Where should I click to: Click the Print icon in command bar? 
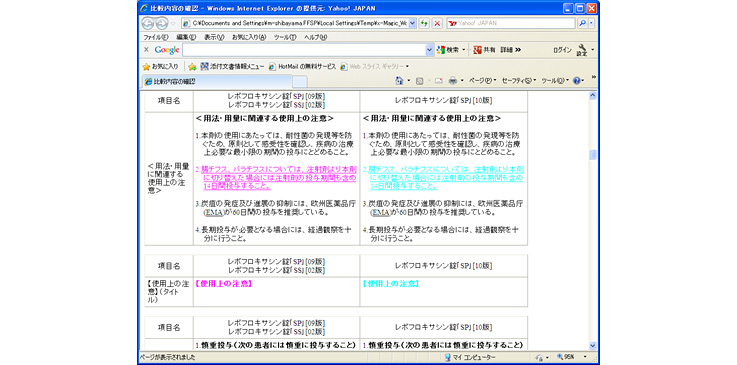click(453, 81)
